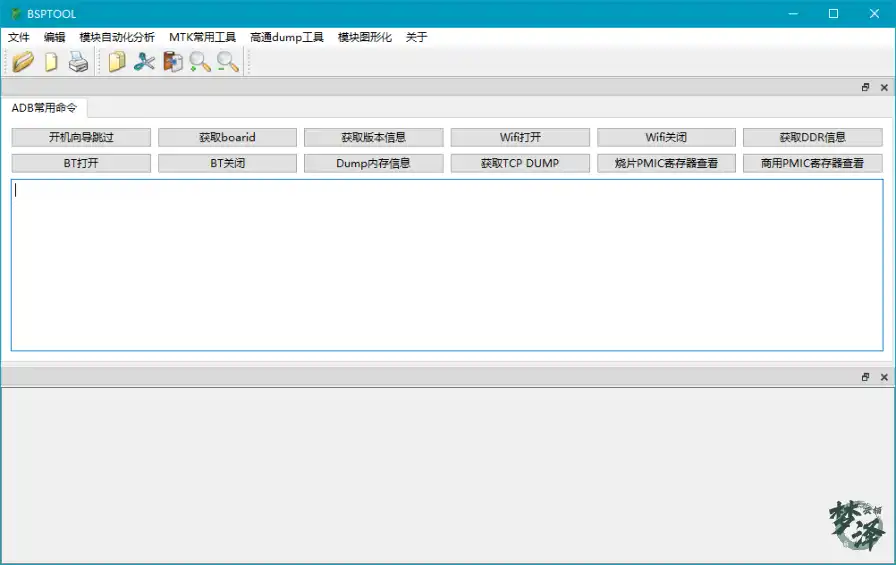Click the 开机向导跳过 button
The image size is (896, 565).
tap(81, 137)
